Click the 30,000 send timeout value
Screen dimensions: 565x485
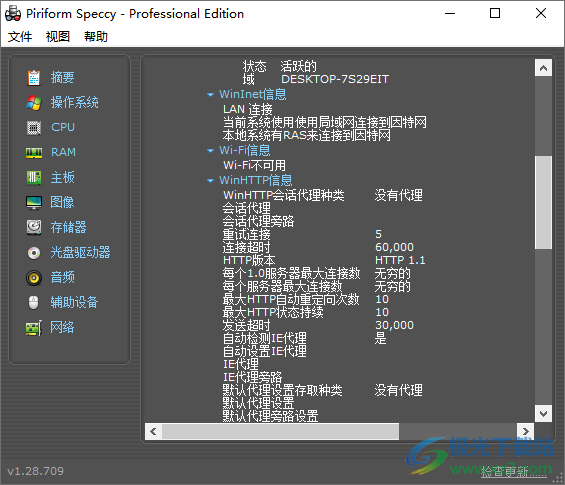click(395, 325)
